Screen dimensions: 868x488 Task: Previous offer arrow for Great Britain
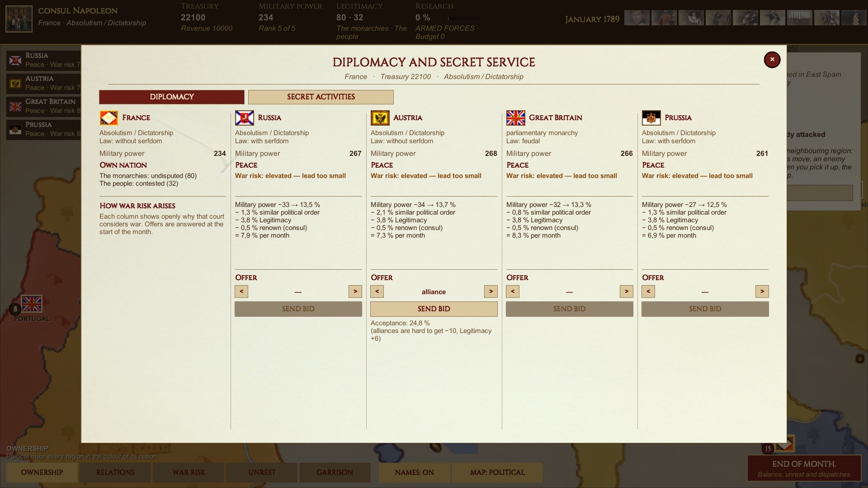click(513, 291)
